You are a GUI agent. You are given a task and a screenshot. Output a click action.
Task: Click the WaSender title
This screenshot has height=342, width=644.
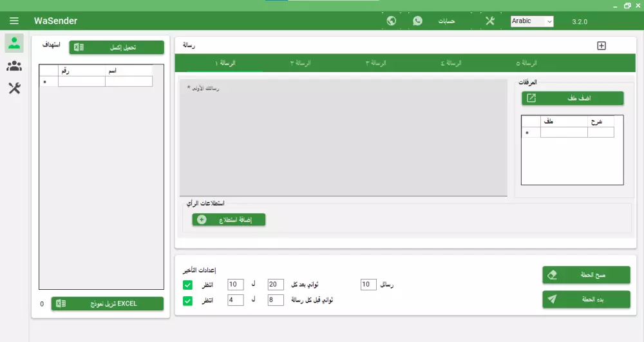(55, 21)
